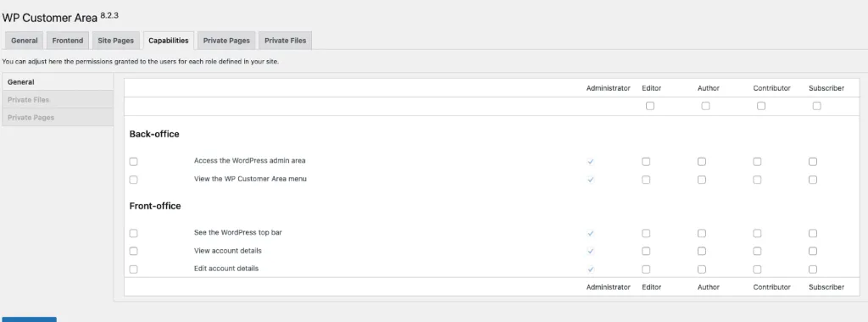The width and height of the screenshot is (868, 322).
Task: Enable Author access to the WordPress admin area
Action: click(701, 162)
